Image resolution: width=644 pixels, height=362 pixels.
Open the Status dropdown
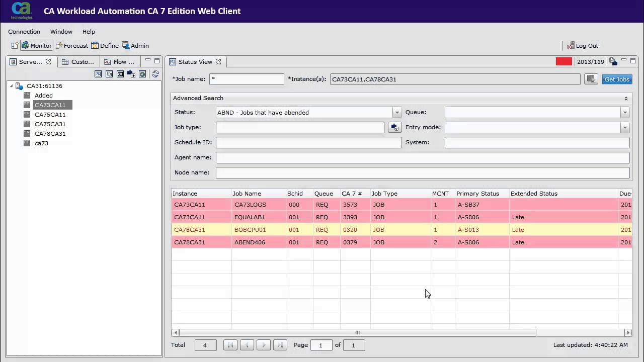pos(397,113)
